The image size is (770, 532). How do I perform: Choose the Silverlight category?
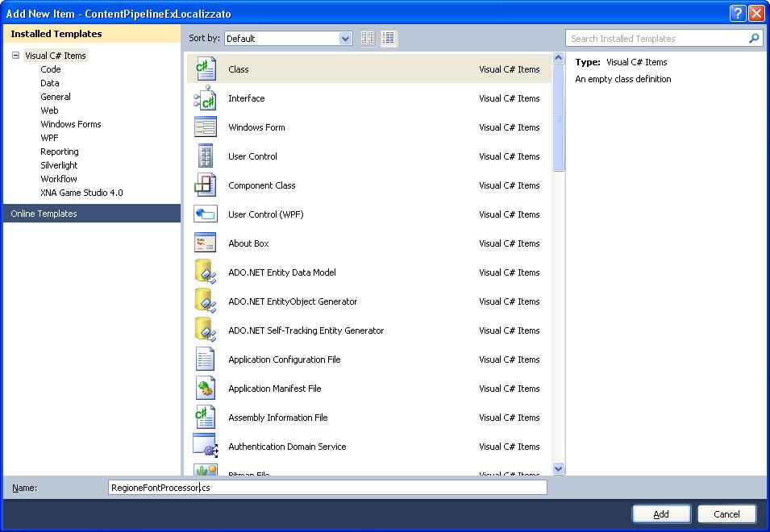pyautogui.click(x=59, y=165)
